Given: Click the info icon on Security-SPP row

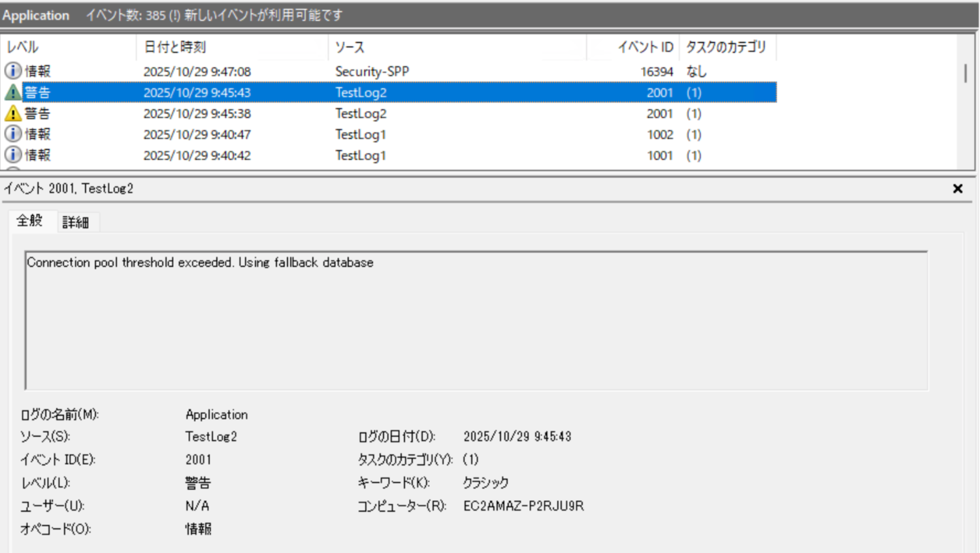Looking at the screenshot, I should pyautogui.click(x=12, y=71).
